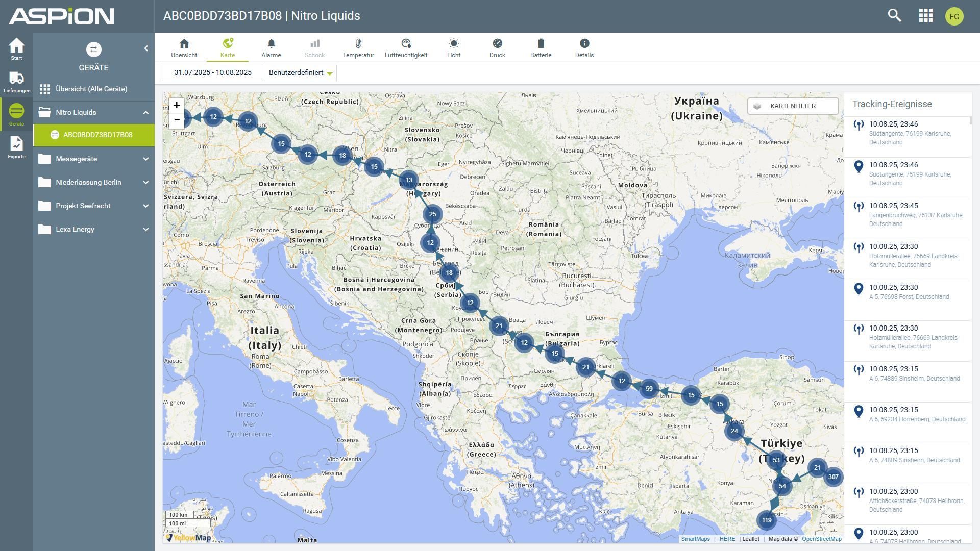Open the apps grid icon
The height and width of the screenshot is (551, 980).
point(925,16)
